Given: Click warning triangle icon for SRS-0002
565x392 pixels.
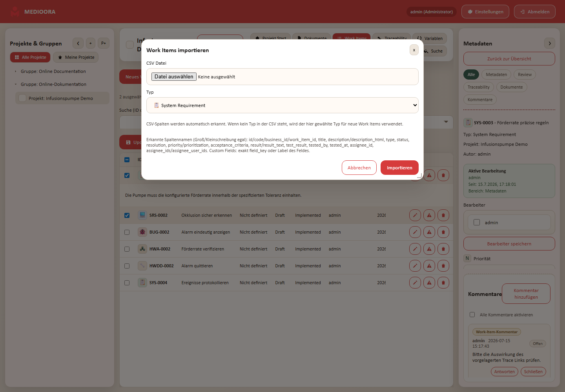Looking at the screenshot, I should [x=429, y=215].
